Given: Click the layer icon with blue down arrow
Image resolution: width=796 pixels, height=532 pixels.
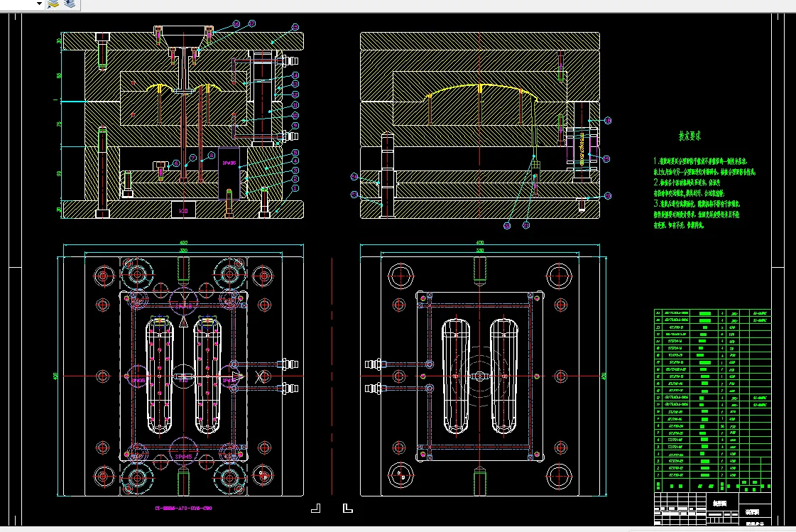Looking at the screenshot, I should [70, 4].
